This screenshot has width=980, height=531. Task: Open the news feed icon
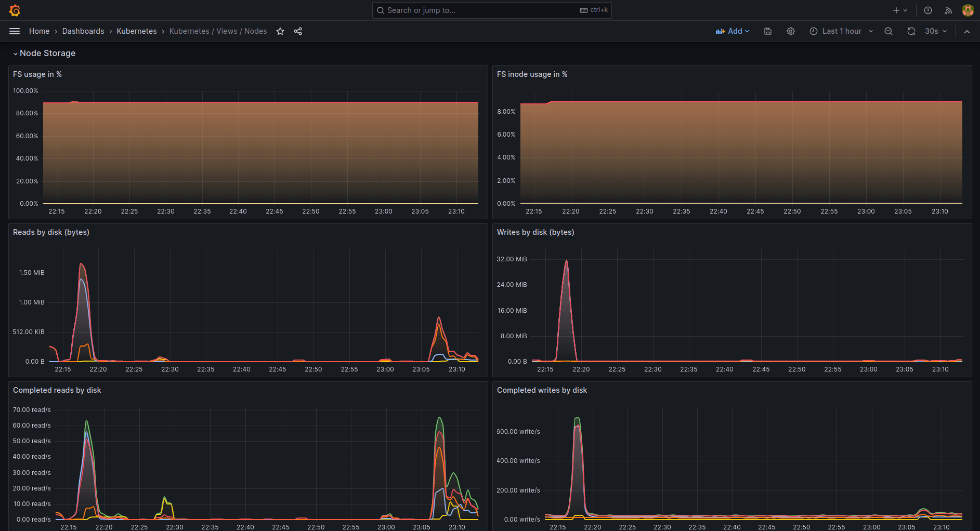[948, 10]
